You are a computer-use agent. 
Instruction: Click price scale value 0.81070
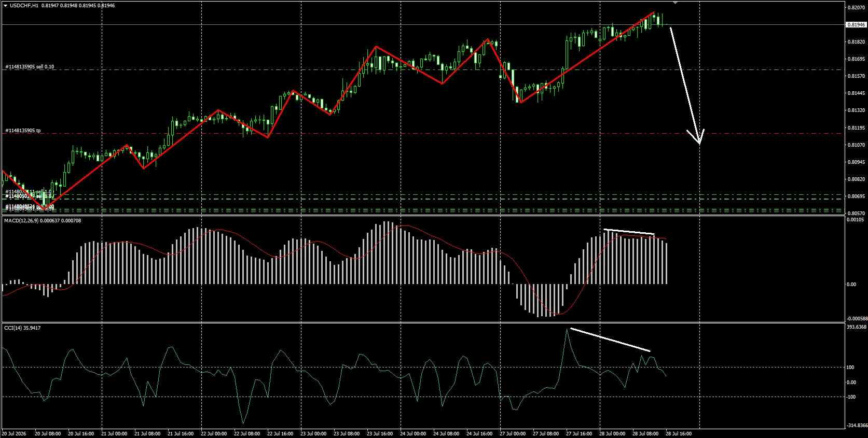pos(856,145)
